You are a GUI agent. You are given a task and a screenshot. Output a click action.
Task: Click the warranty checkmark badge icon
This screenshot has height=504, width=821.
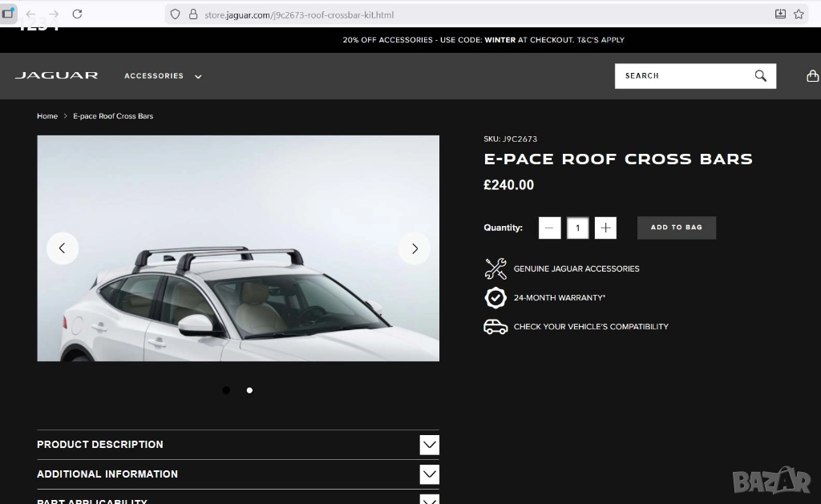(x=495, y=298)
